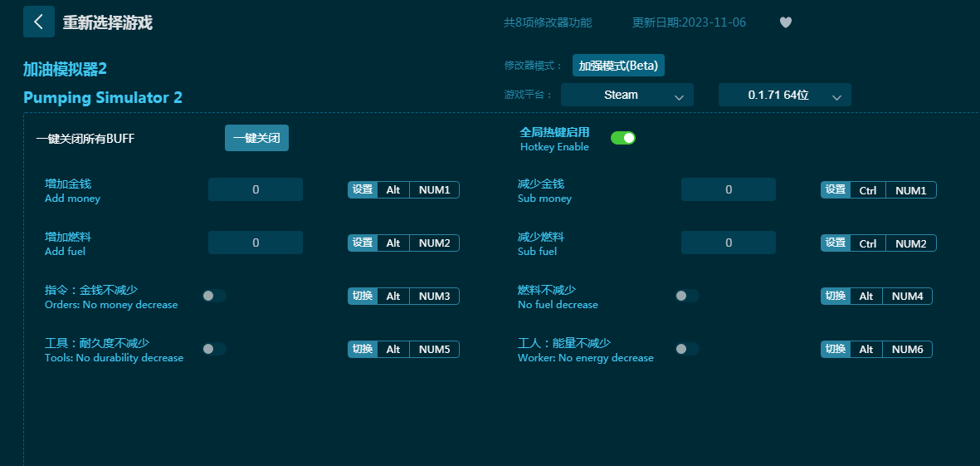Switch on Worker: No energy decrease
Image resolution: width=980 pixels, height=466 pixels.
(687, 349)
